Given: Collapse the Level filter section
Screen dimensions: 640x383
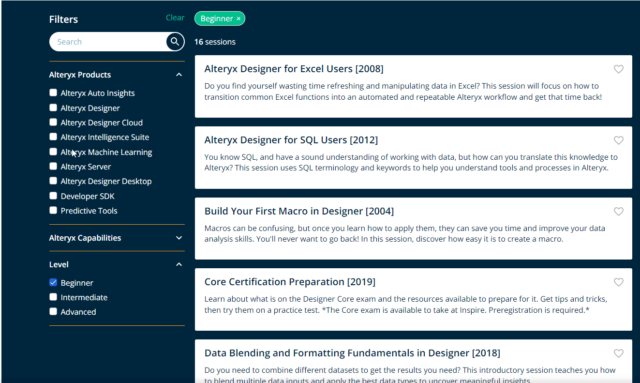Looking at the screenshot, I should (179, 265).
